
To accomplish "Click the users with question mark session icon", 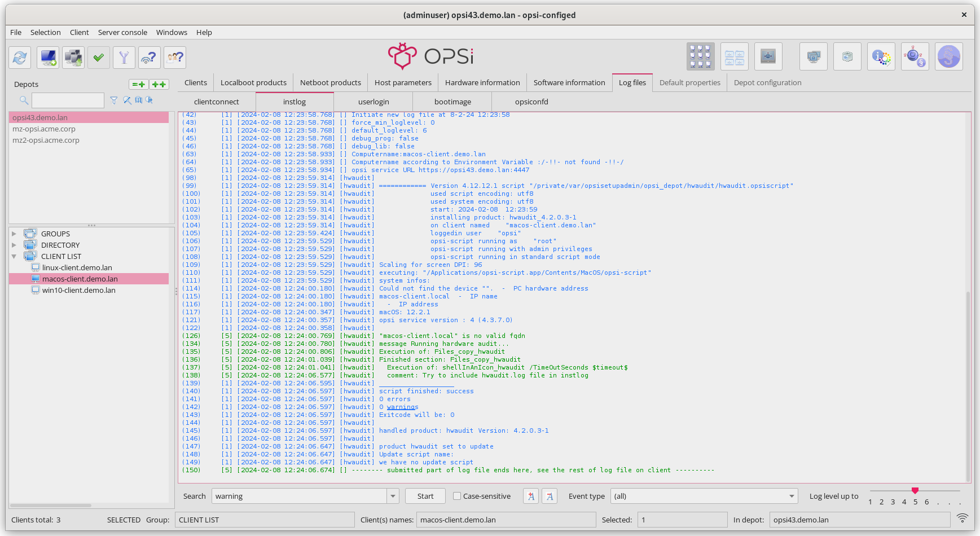I will point(175,57).
